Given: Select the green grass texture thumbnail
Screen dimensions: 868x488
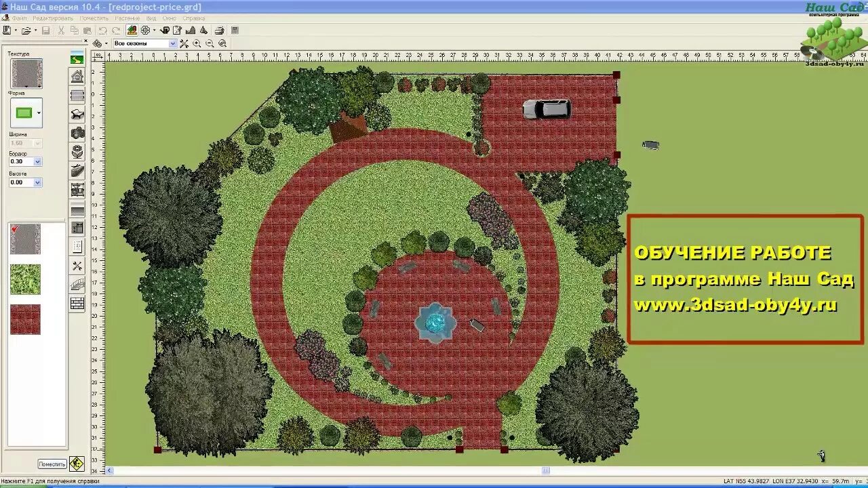Looking at the screenshot, I should 25,279.
